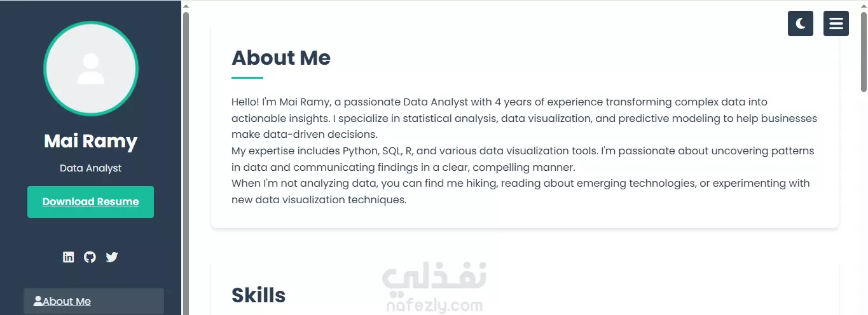
Task: Click the Mai Ramy name in sidebar
Action: pyautogui.click(x=90, y=140)
